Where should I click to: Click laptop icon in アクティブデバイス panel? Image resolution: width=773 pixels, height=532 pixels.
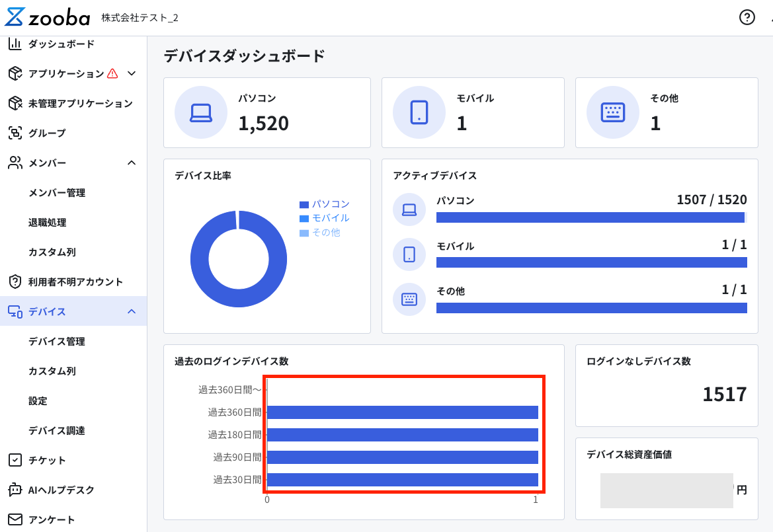[409, 209]
